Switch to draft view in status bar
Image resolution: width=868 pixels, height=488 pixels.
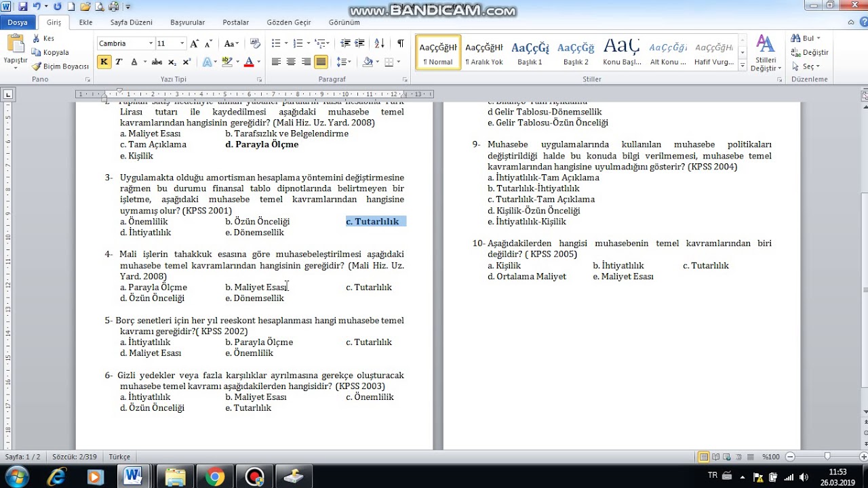coord(751,457)
